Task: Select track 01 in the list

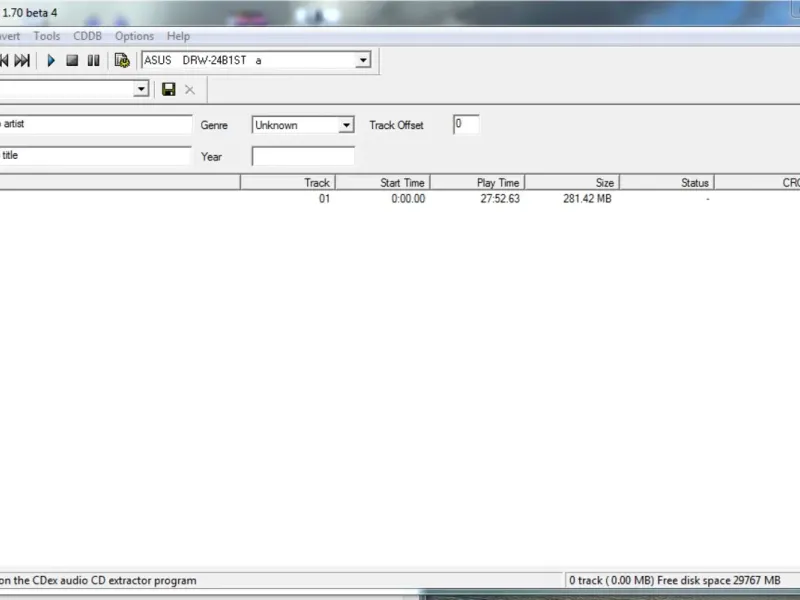Action: (x=324, y=198)
